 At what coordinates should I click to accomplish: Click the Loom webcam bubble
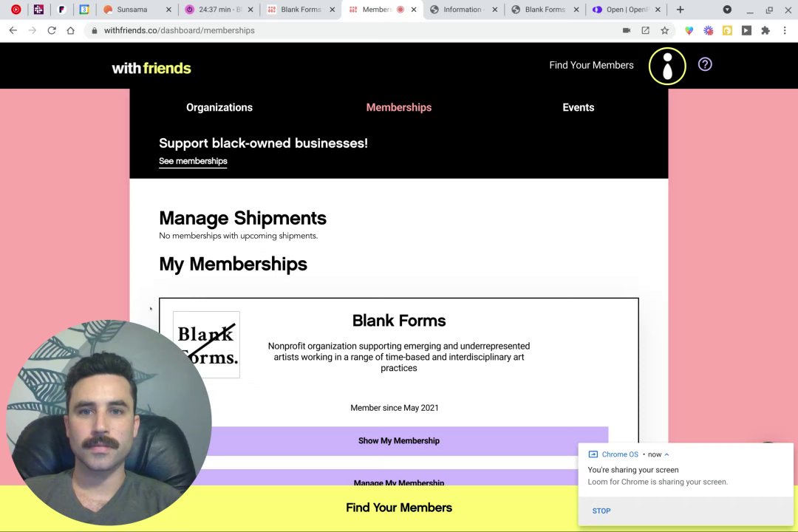pos(109,423)
